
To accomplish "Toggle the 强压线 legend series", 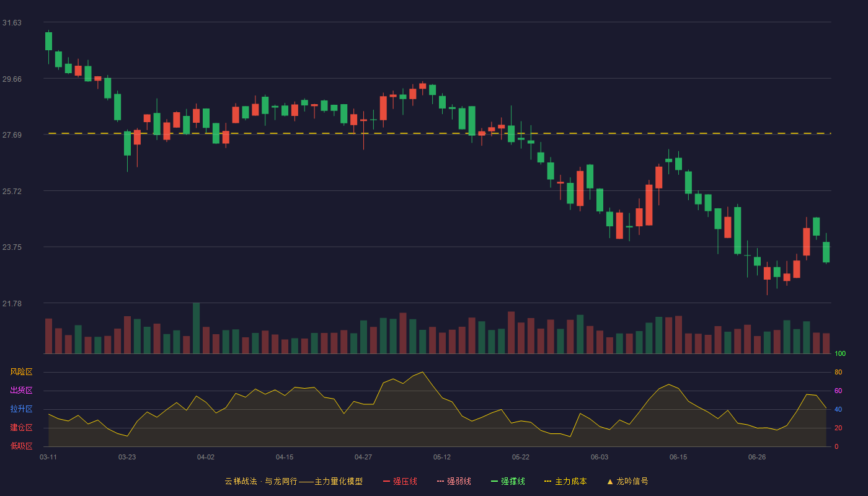I will point(400,481).
